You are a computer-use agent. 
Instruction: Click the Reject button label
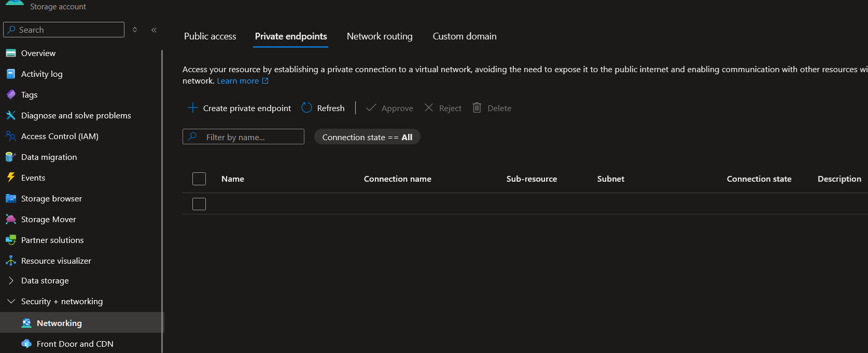[x=450, y=108]
